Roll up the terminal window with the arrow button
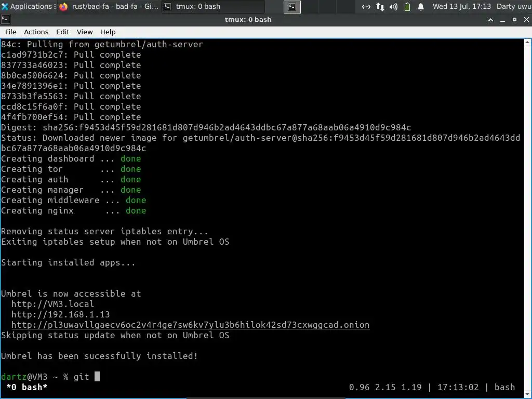Screen dimensions: 532x399 490,20
